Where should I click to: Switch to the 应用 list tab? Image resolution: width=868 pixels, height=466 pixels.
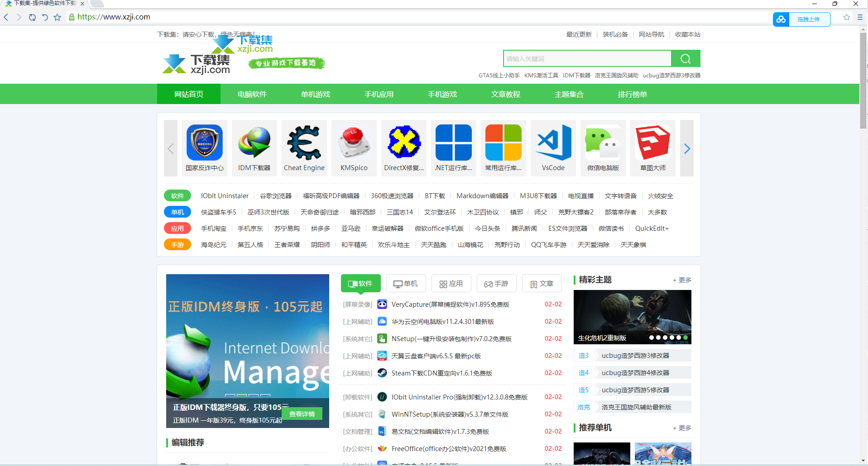click(x=451, y=284)
